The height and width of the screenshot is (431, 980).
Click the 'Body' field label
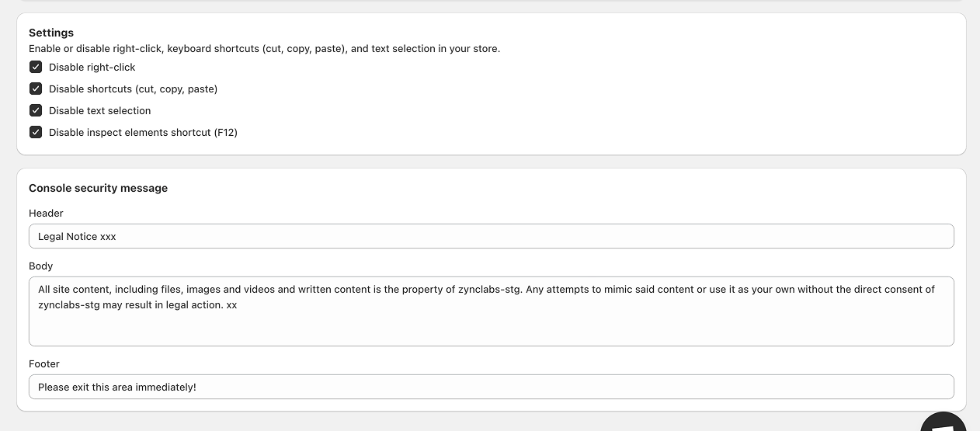(40, 266)
